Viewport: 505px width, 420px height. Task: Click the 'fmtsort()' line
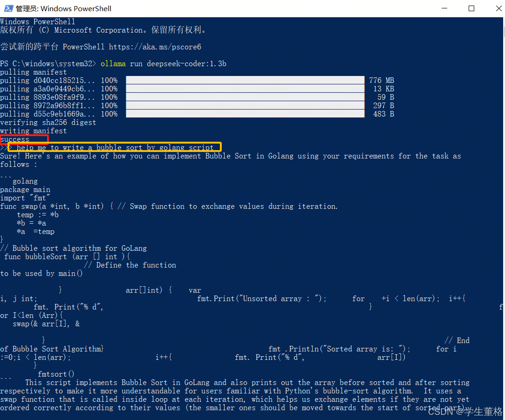pos(56,374)
